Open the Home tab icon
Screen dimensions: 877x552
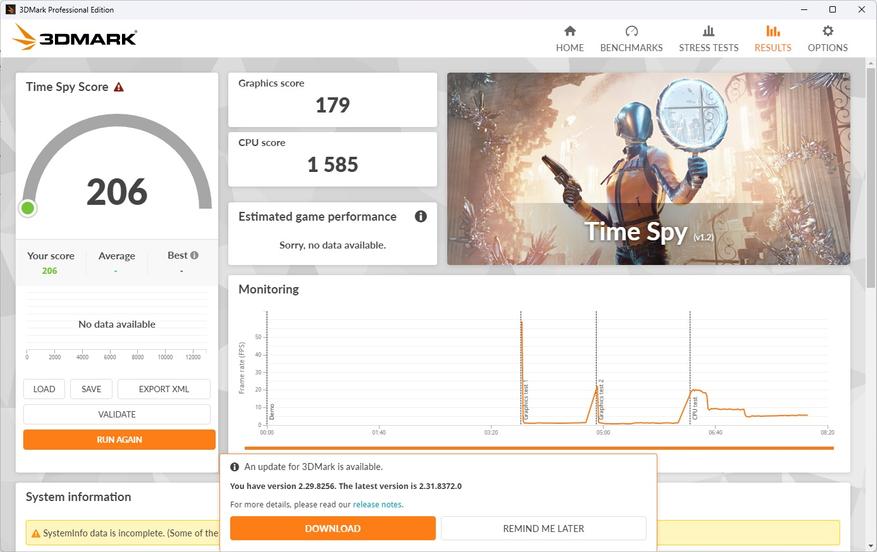(x=569, y=31)
